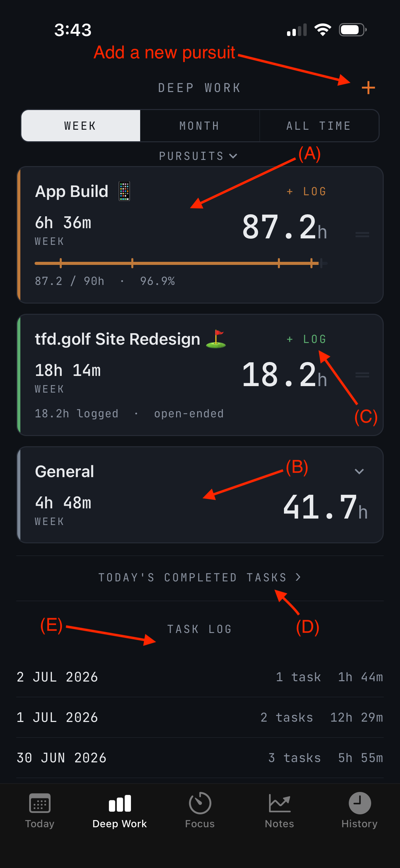Image resolution: width=400 pixels, height=868 pixels.
Task: Tap the golf flag emoji icon
Action: point(216,339)
